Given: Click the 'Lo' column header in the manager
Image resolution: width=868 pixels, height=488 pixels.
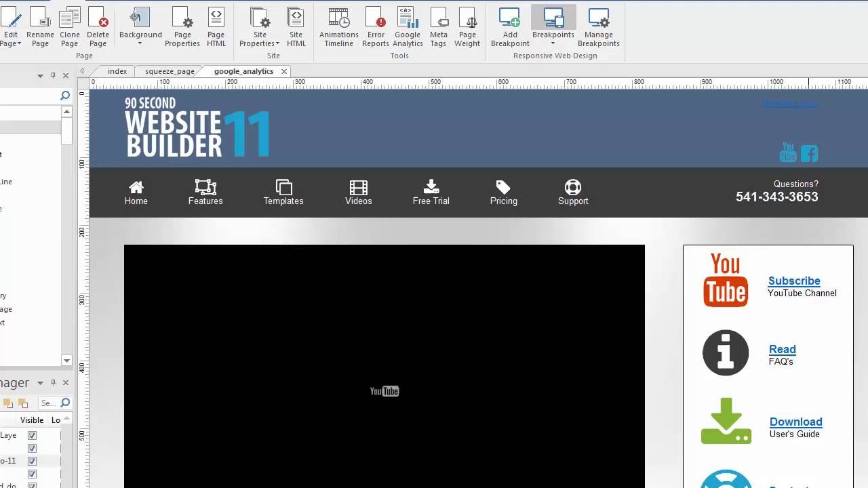Looking at the screenshot, I should coord(56,420).
